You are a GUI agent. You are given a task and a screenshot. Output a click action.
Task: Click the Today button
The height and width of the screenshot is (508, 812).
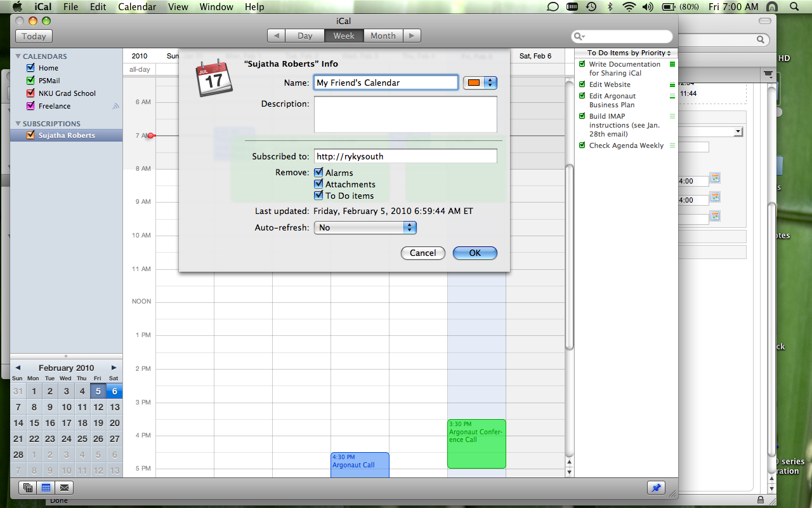tap(34, 36)
